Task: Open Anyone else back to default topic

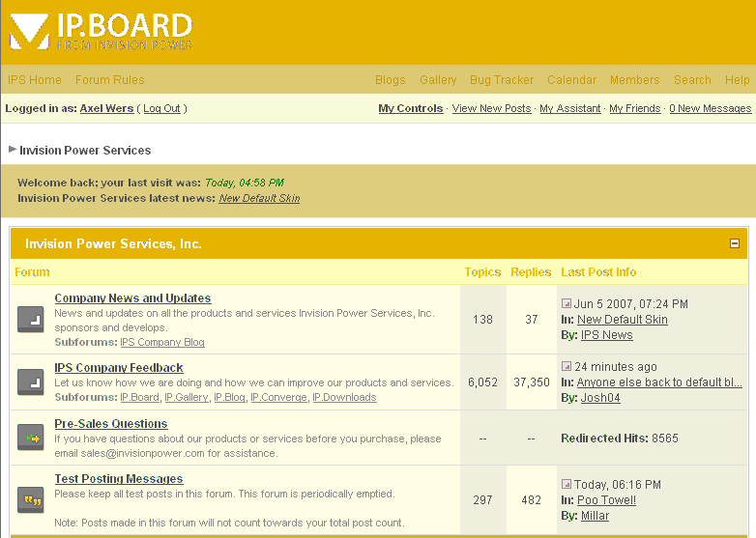Action: (x=659, y=382)
